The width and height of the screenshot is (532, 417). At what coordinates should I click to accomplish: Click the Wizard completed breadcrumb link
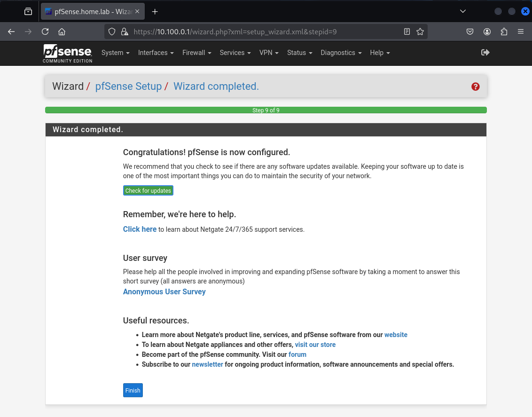pyautogui.click(x=216, y=86)
